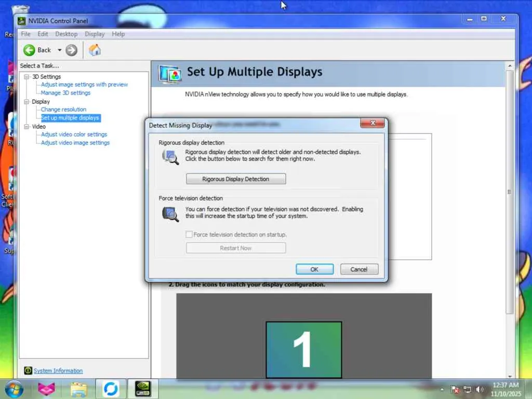Open the Display menu
Image resolution: width=532 pixels, height=399 pixels.
[x=95, y=34]
